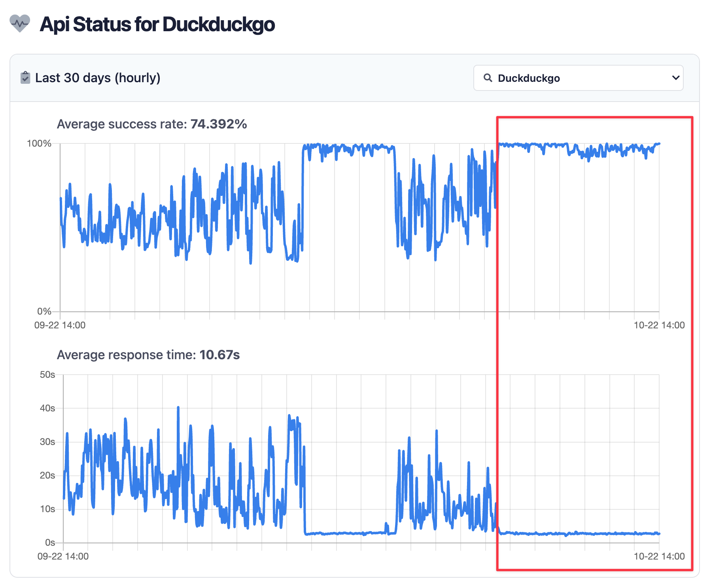Click the Api Status for Duckduckgo heading
Viewport: 711px width, 588px height.
157,24
